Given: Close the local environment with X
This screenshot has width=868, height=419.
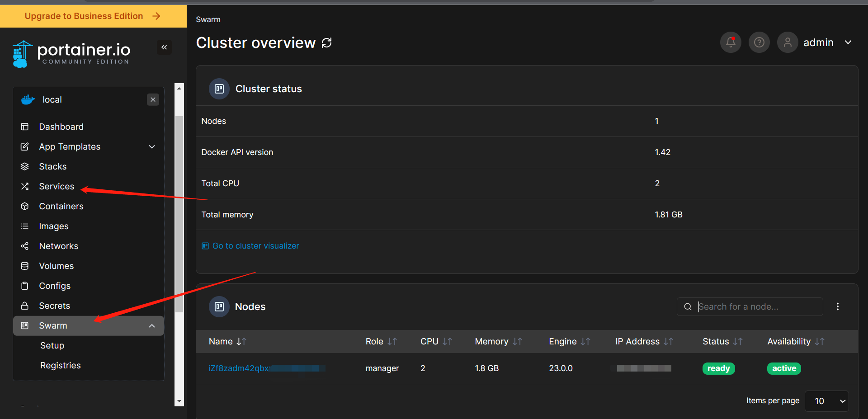Looking at the screenshot, I should (153, 99).
